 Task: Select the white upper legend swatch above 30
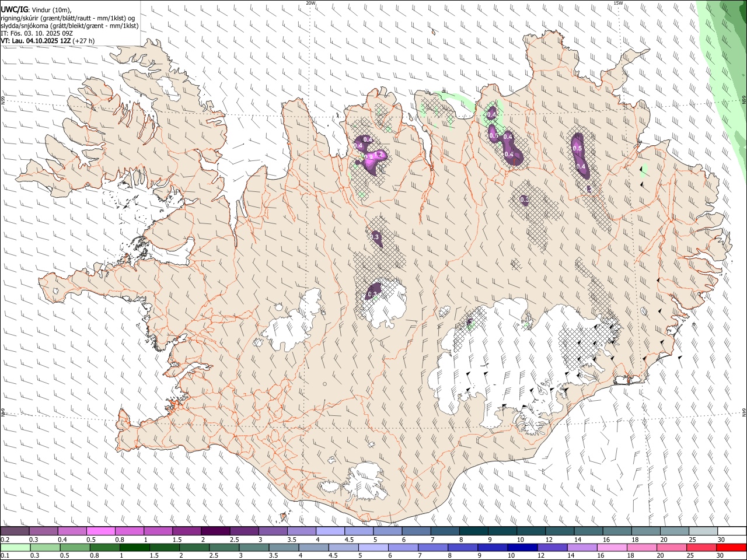coord(732,531)
